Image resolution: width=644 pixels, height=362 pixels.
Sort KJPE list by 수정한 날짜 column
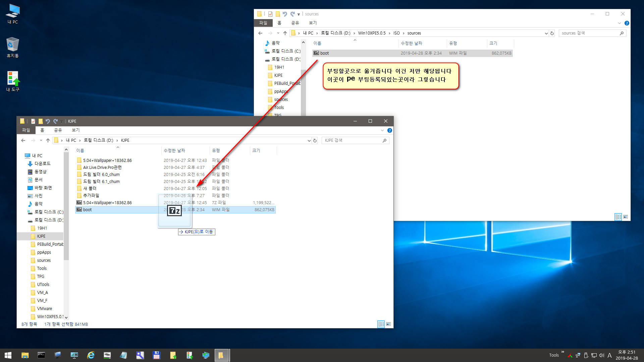pyautogui.click(x=185, y=150)
